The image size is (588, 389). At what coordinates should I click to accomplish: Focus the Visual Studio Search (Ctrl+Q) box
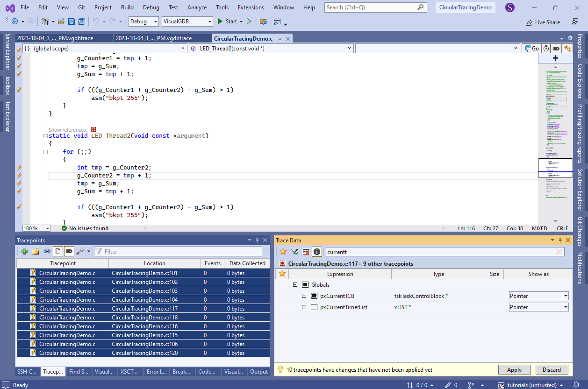tap(375, 7)
